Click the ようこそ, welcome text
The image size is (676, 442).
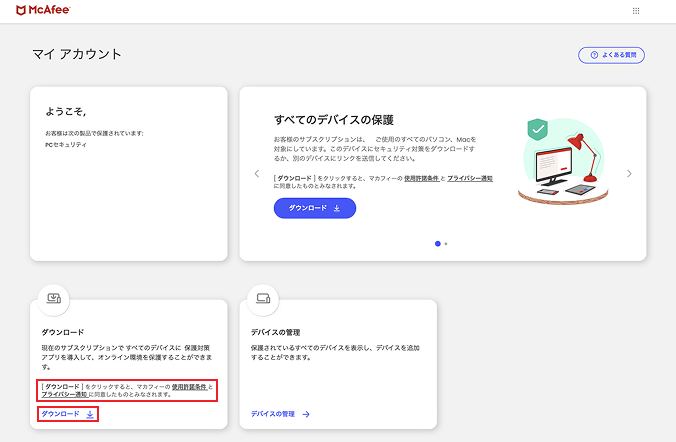click(x=66, y=112)
